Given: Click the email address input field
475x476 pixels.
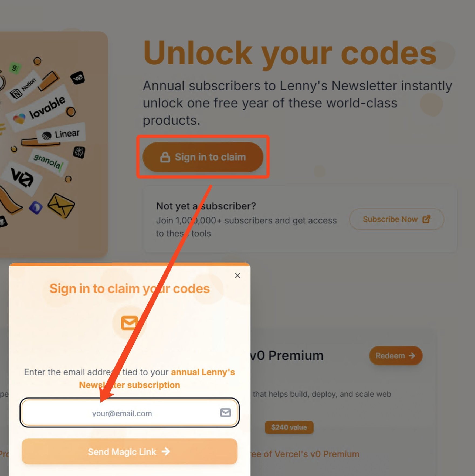Looking at the screenshot, I should [x=122, y=413].
